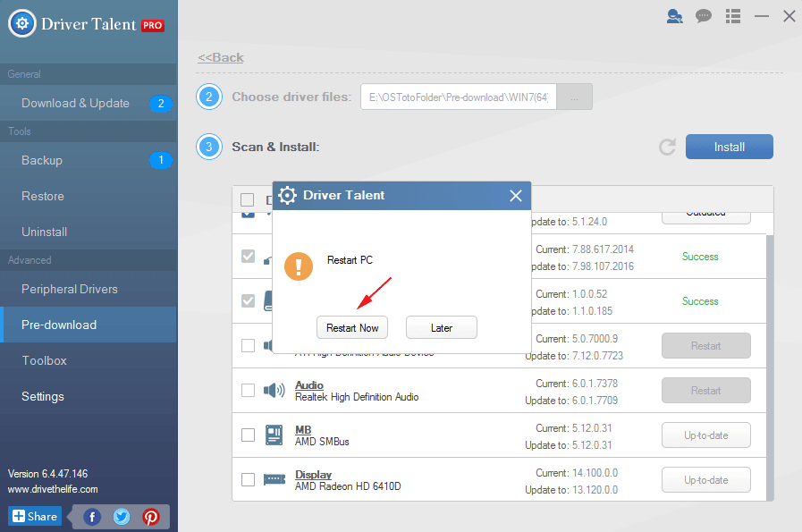Open the Settings section
This screenshot has height=532, width=802.
pos(88,396)
